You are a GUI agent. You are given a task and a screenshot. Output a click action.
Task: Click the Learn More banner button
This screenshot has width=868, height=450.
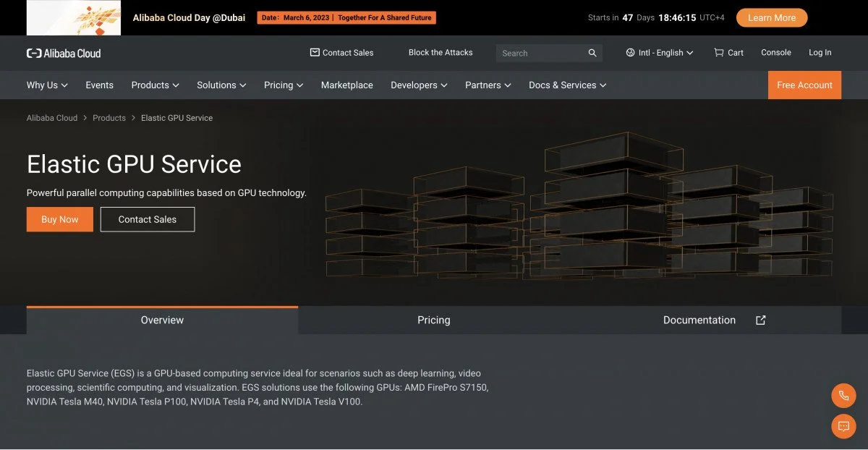pyautogui.click(x=772, y=17)
